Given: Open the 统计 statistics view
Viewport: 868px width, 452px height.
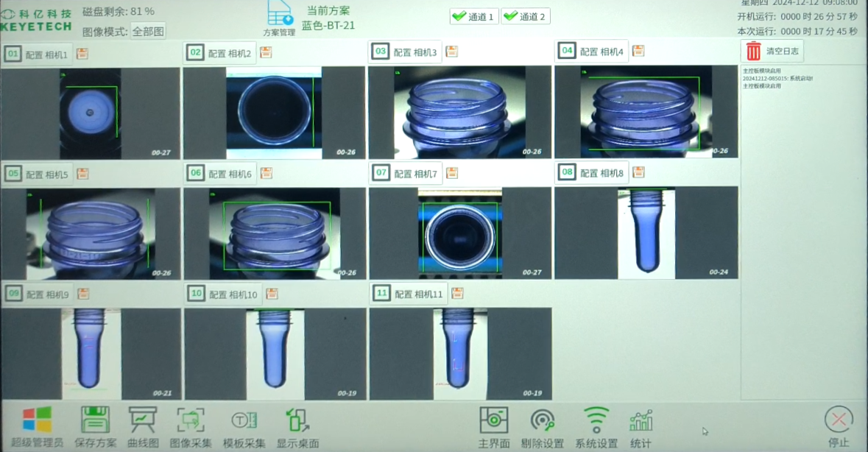Looking at the screenshot, I should [641, 421].
